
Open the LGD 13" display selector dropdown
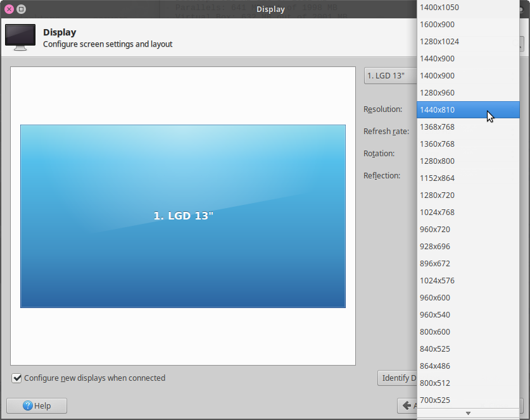point(391,76)
